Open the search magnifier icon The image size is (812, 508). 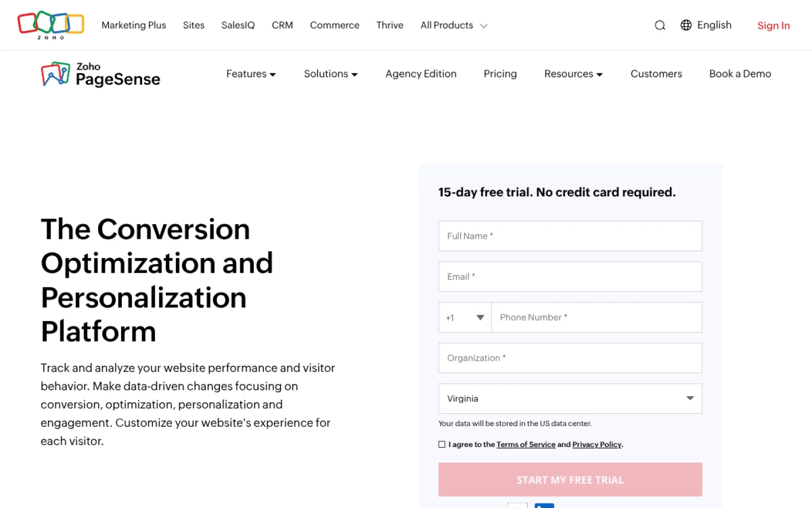point(660,25)
